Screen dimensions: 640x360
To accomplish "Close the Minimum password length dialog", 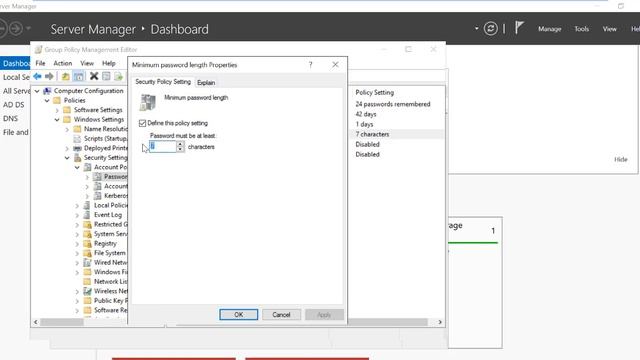I will [335, 64].
